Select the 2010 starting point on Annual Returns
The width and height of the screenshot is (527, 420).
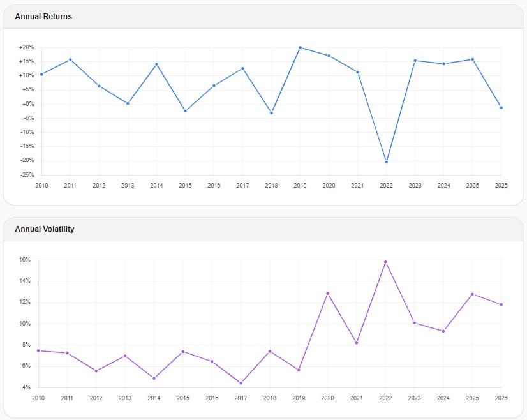tap(41, 74)
